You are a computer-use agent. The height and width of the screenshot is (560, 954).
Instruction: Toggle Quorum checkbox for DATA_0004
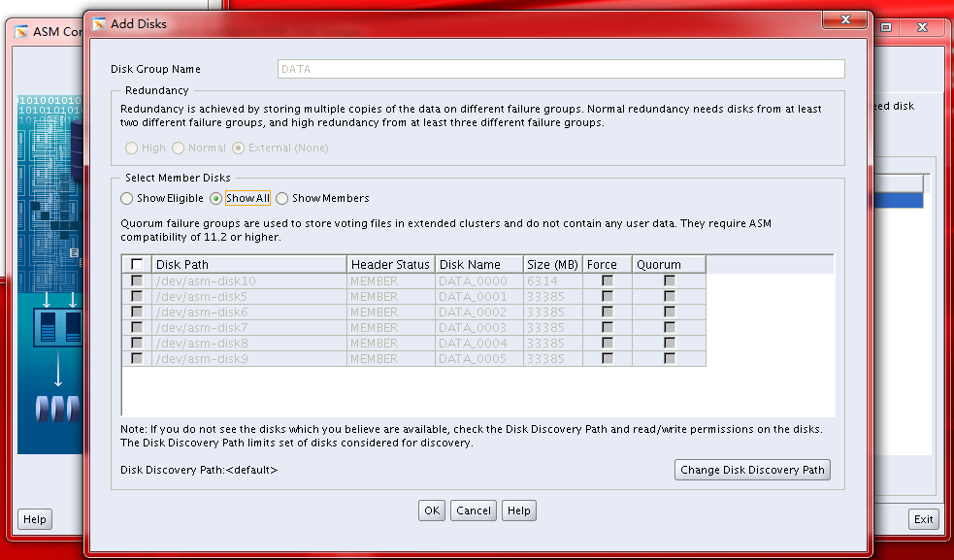670,343
